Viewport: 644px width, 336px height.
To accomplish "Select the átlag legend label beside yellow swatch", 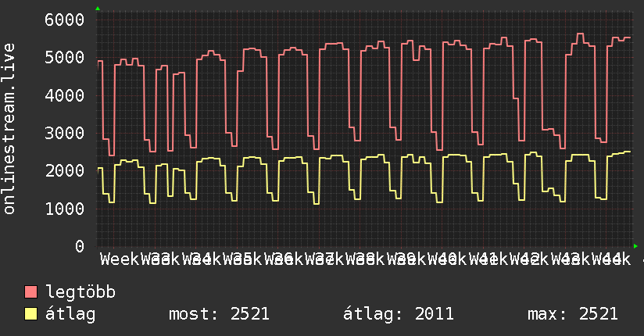I will [x=70, y=314].
